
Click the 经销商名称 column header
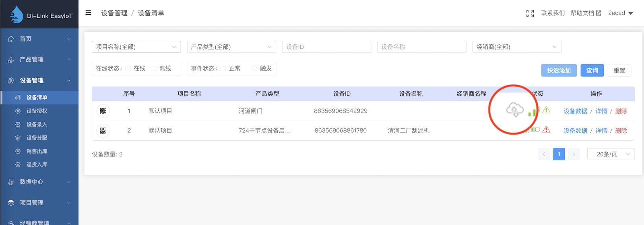point(471,94)
